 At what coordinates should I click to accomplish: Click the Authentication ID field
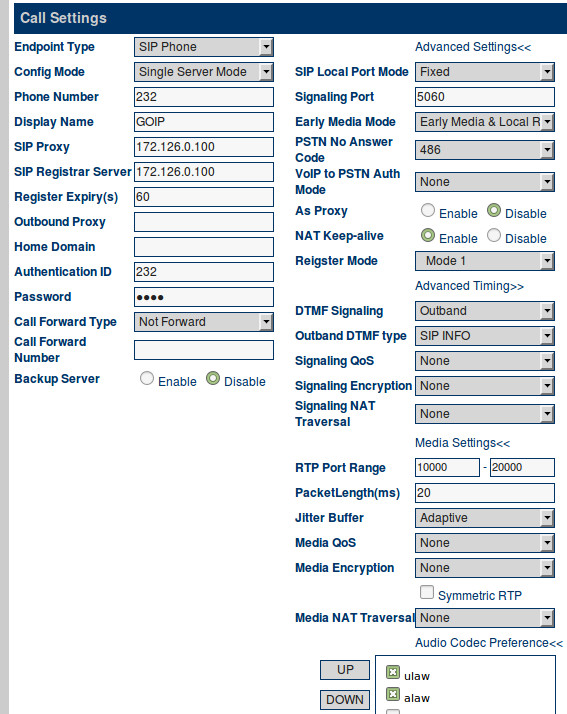click(204, 272)
